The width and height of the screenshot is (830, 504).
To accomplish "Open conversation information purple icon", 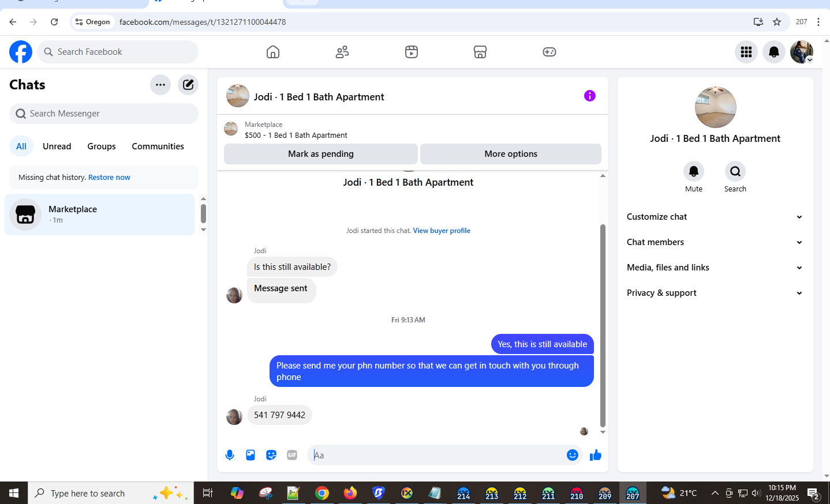I will [589, 96].
